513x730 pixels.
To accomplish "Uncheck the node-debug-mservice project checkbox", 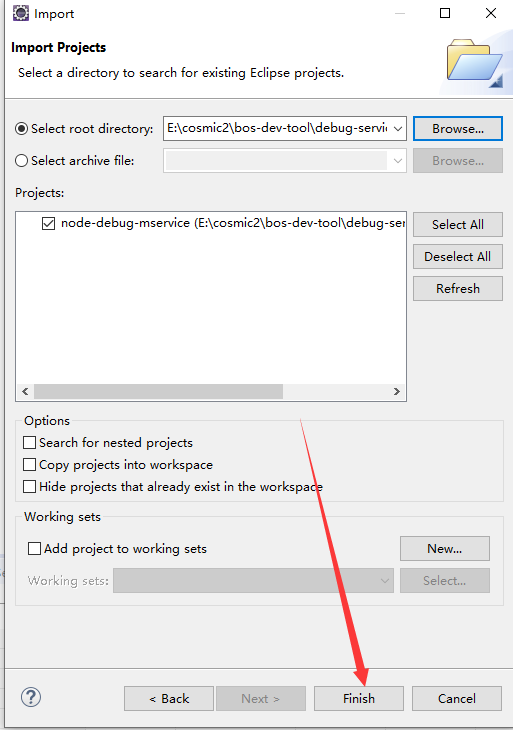I will (48, 223).
